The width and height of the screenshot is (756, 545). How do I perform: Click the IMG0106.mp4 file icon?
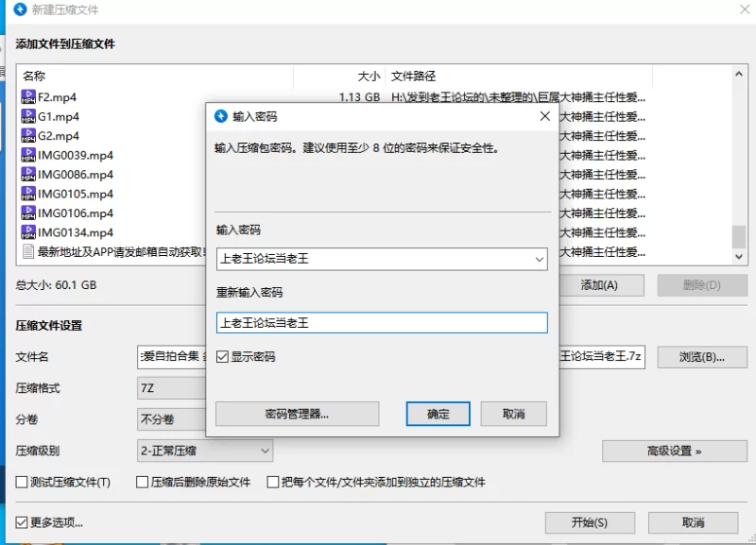pyautogui.click(x=28, y=213)
